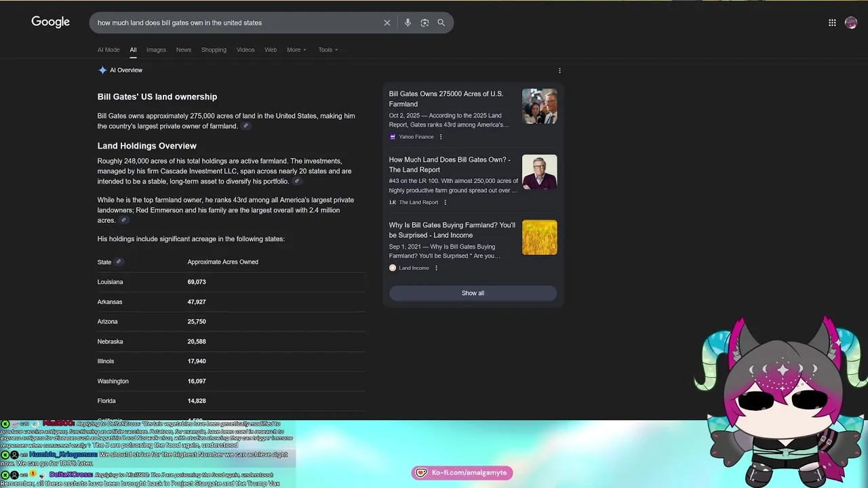The height and width of the screenshot is (488, 868).
Task: Submit search with magnifier icon
Action: (441, 22)
